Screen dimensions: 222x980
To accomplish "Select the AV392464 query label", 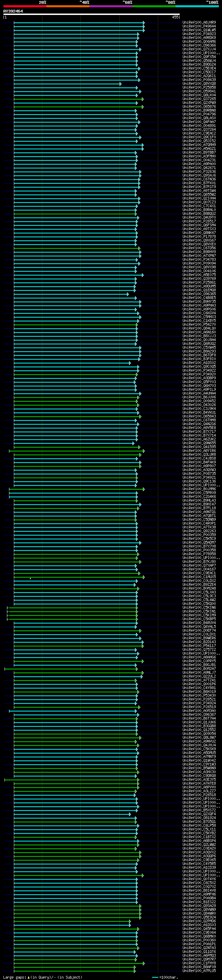I will point(13,11).
